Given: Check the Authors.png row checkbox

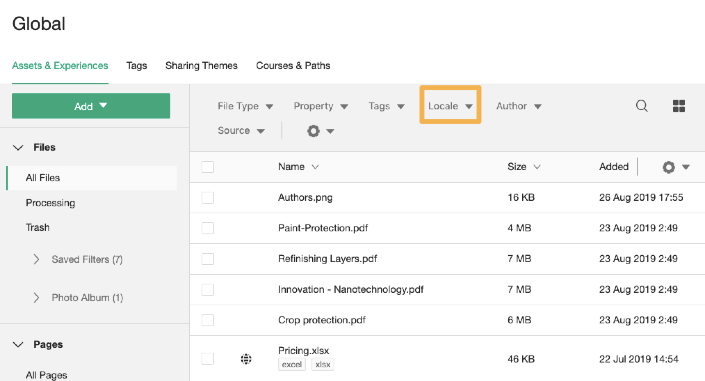Looking at the screenshot, I should tap(207, 197).
